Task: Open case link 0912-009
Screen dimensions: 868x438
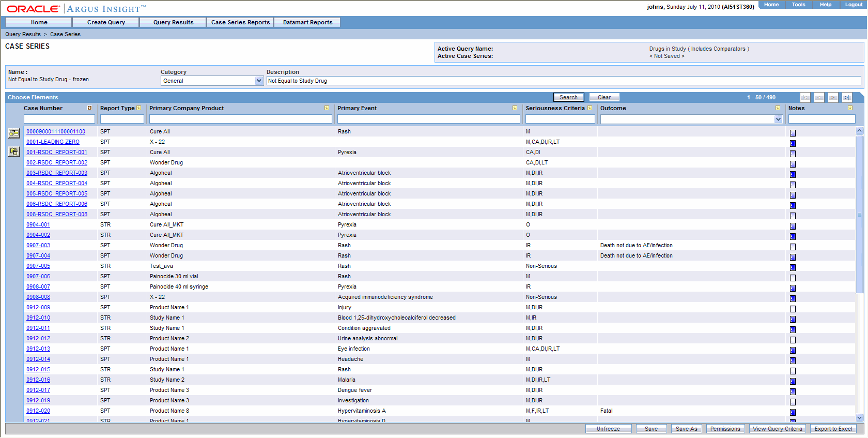Action: click(38, 307)
